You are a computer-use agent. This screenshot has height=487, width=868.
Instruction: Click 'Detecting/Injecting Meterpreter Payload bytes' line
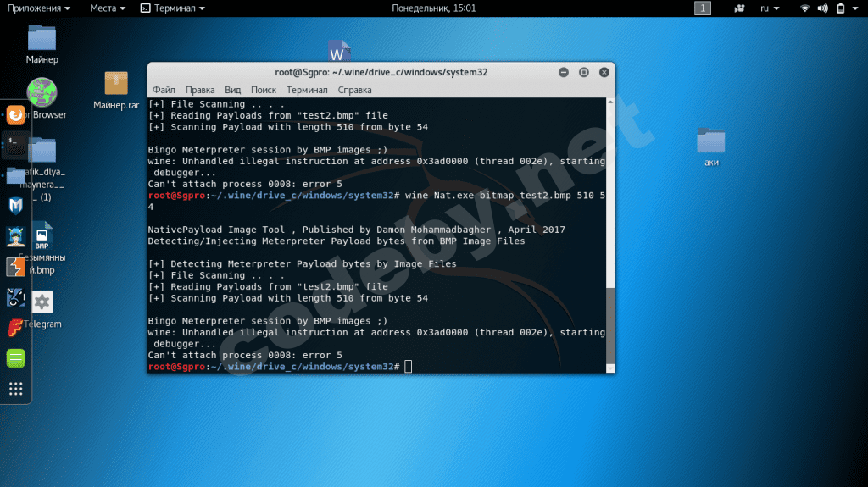coord(337,241)
